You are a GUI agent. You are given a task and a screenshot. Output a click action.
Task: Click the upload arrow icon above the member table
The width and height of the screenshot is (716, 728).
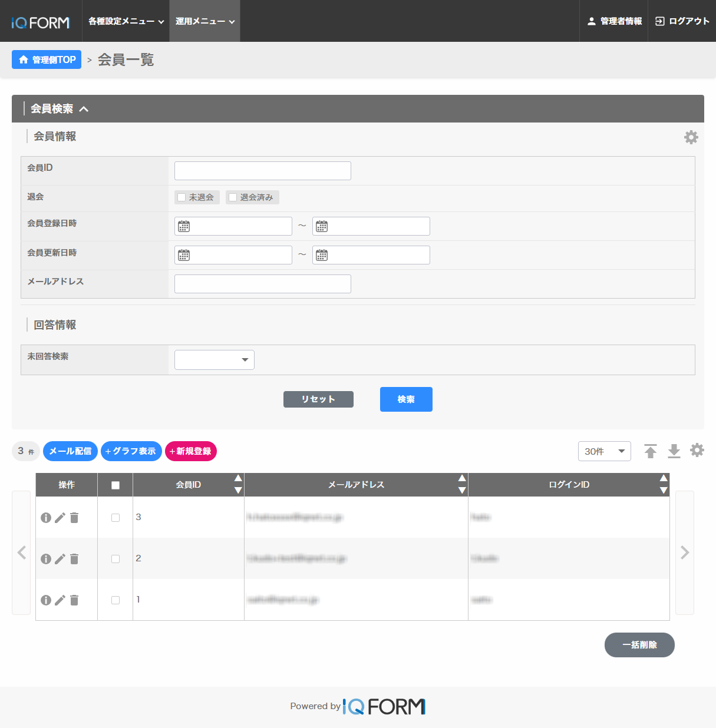coord(650,451)
